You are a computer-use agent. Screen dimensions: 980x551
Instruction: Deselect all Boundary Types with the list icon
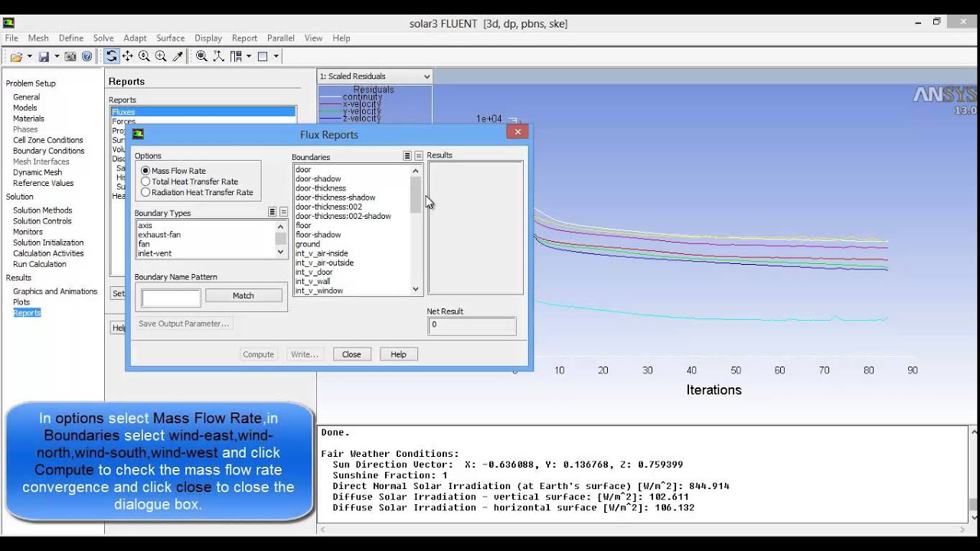283,212
